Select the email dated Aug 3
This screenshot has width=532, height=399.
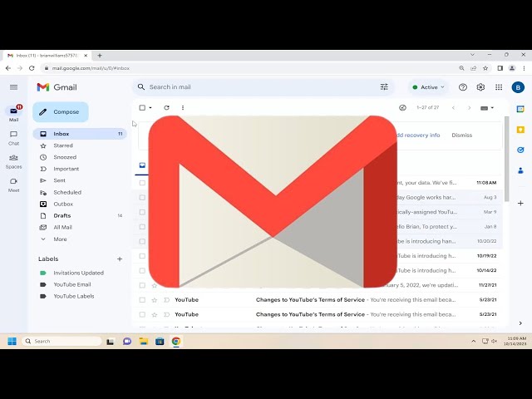(x=142, y=198)
